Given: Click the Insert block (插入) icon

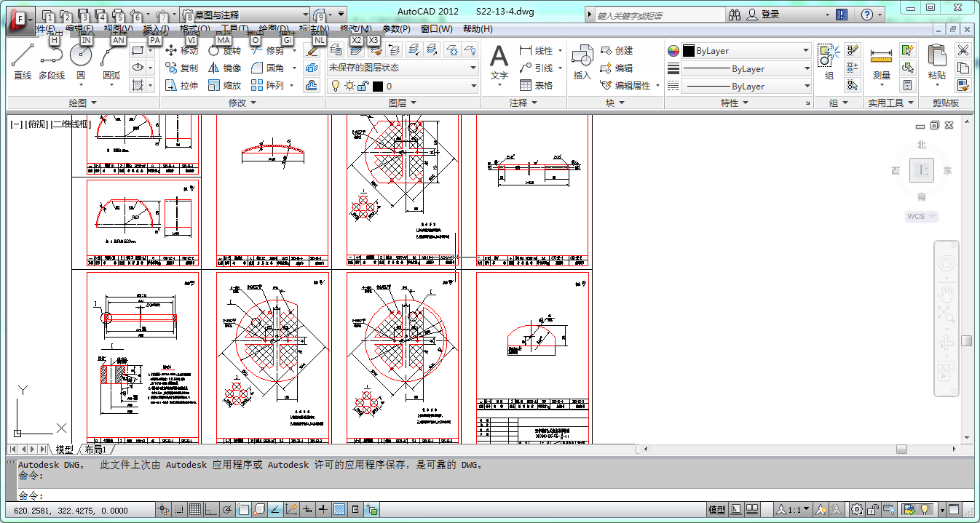Looking at the screenshot, I should 582,61.
